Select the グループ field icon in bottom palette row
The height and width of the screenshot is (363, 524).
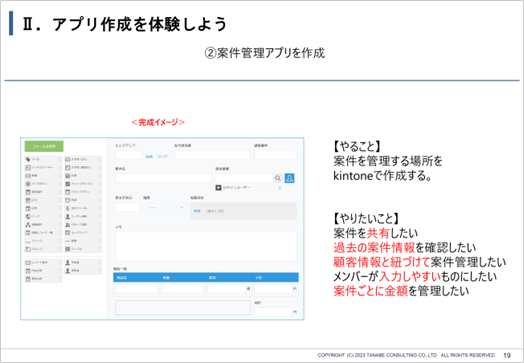28,249
